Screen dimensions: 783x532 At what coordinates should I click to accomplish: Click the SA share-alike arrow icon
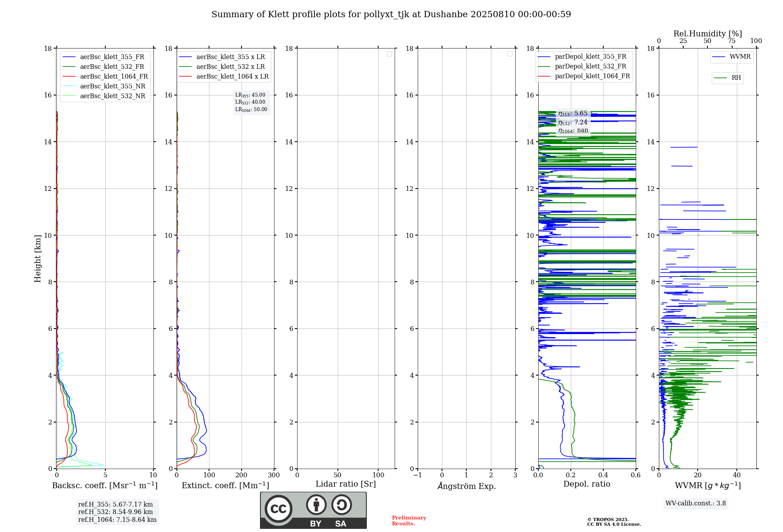[342, 505]
